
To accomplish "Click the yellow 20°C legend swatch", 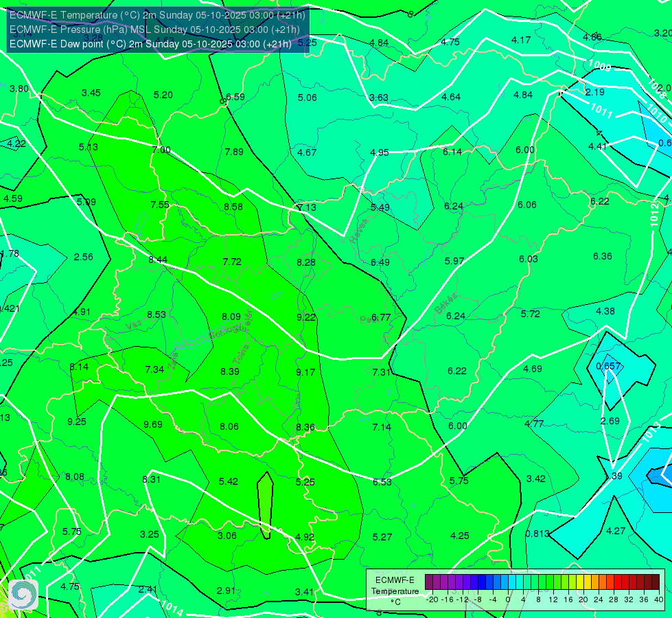I will coord(580,582).
